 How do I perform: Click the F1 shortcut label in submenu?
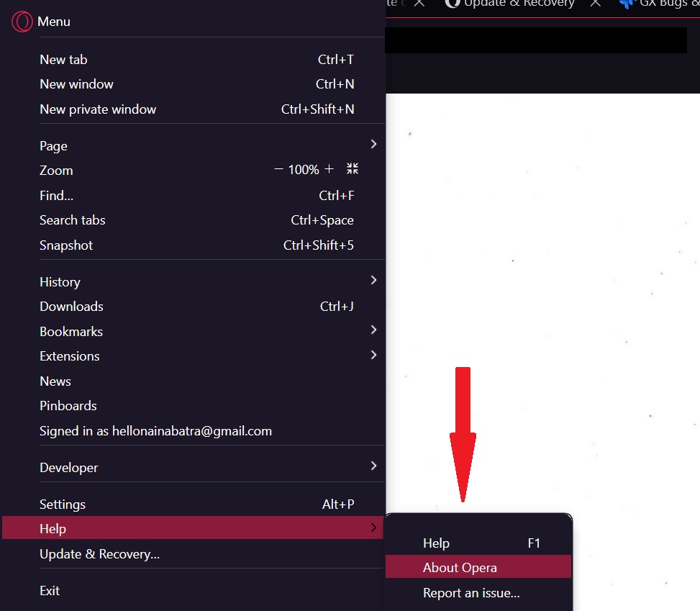click(534, 543)
